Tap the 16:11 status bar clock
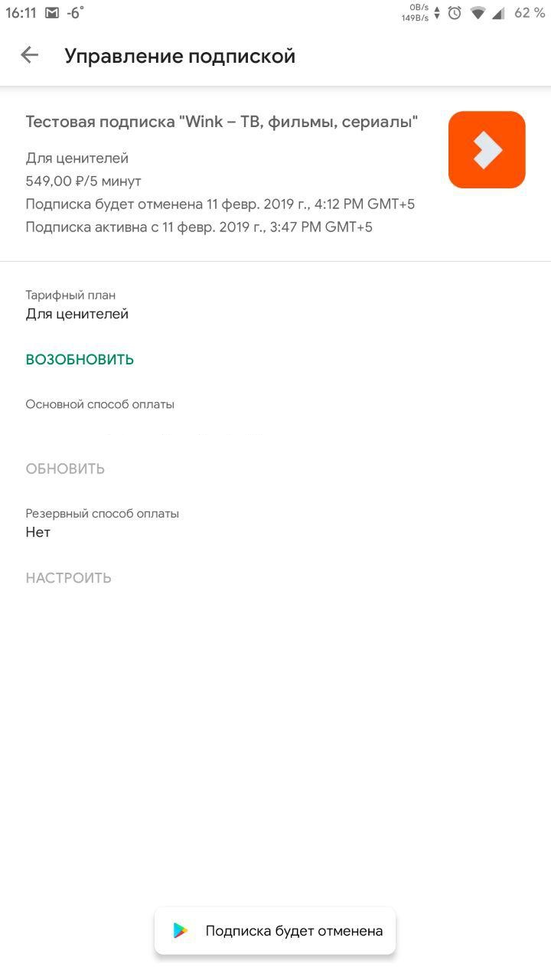This screenshot has height=980, width=551. 21,13
